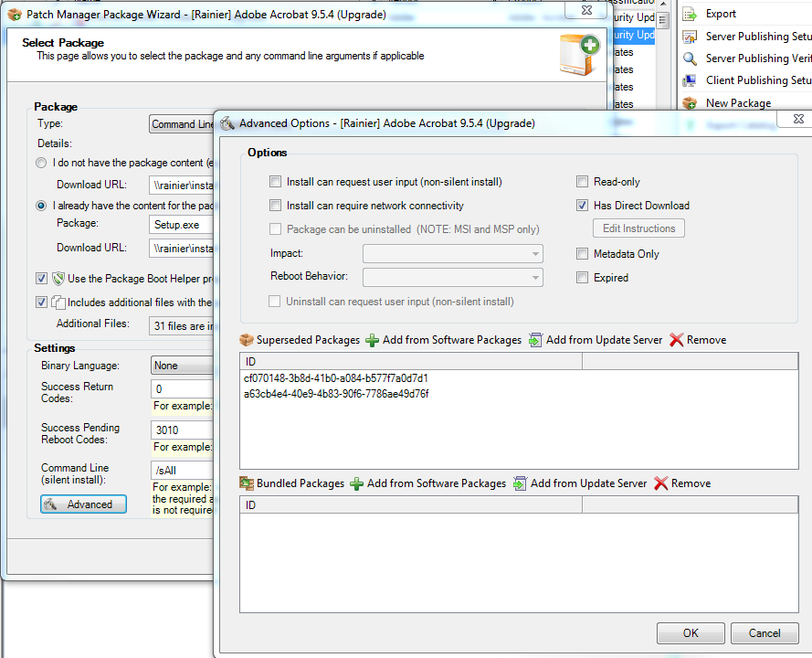
Task: Click the additional files pages icon
Action: (x=58, y=302)
